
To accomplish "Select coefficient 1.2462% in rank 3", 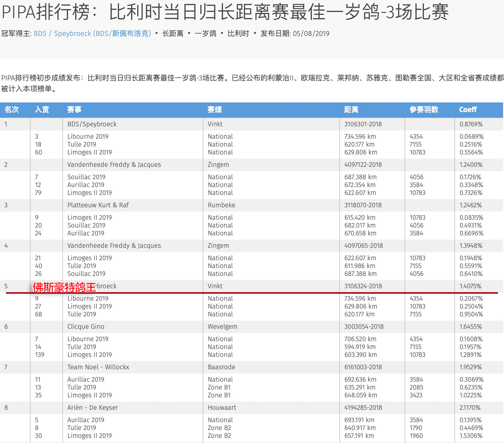I will click(x=470, y=205).
